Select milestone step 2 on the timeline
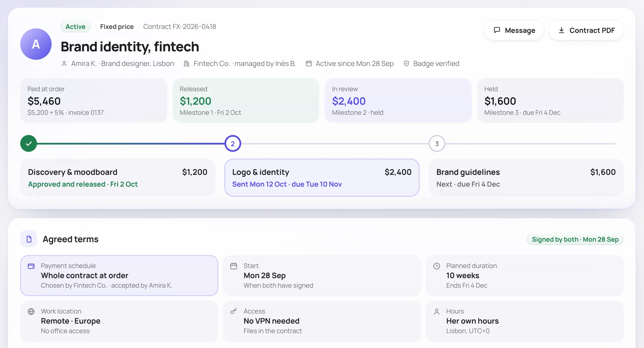This screenshot has width=644, height=348. click(x=233, y=144)
